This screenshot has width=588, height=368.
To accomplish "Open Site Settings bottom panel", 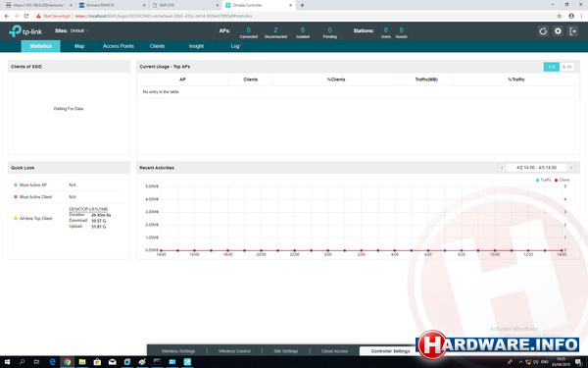I will (x=286, y=351).
